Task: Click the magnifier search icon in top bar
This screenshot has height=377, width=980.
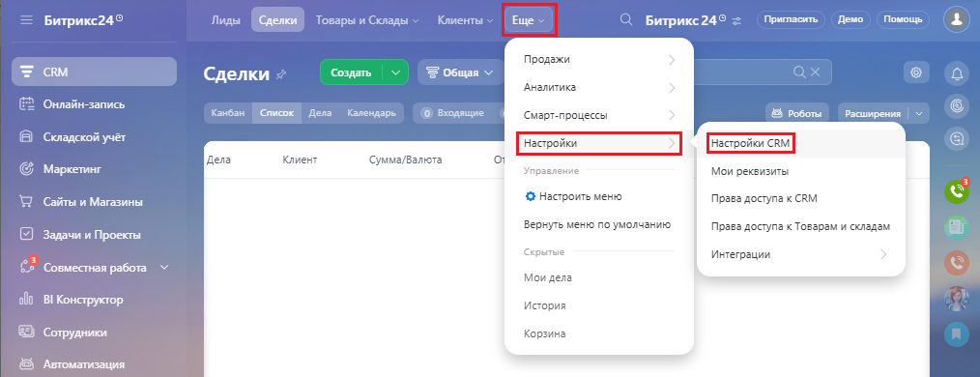Action: coord(625,20)
